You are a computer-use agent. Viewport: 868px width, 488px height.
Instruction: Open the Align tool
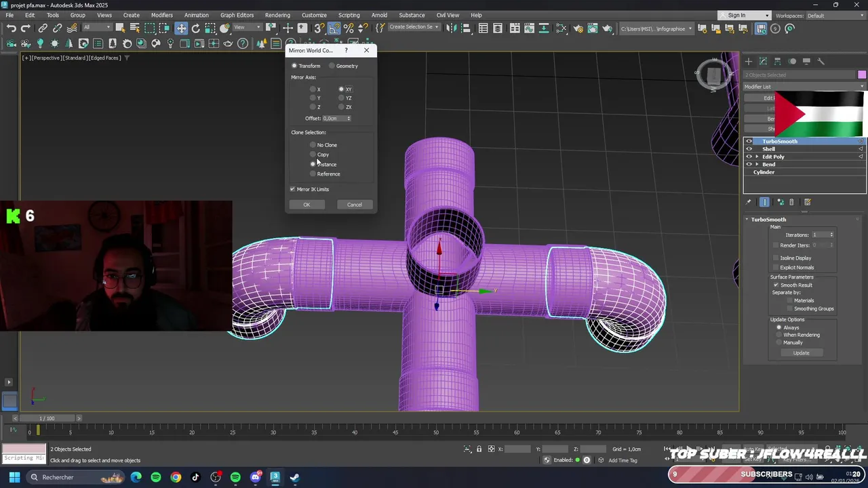[466, 28]
